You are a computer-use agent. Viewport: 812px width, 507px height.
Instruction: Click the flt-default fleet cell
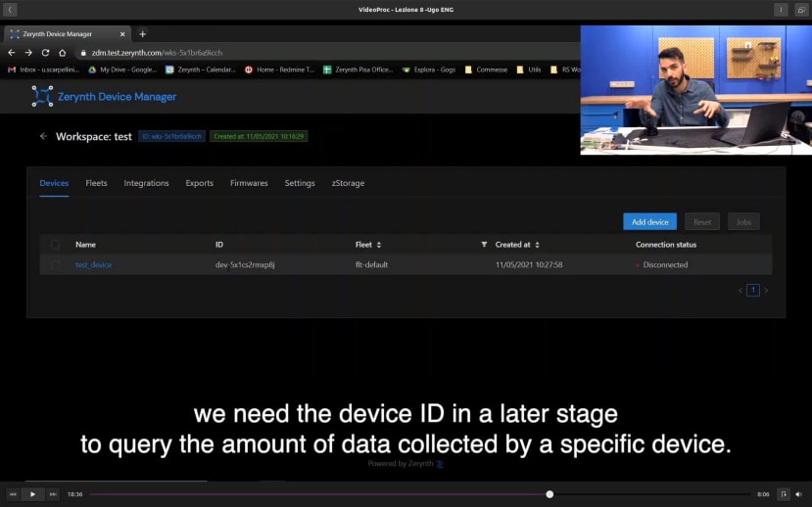coord(371,265)
